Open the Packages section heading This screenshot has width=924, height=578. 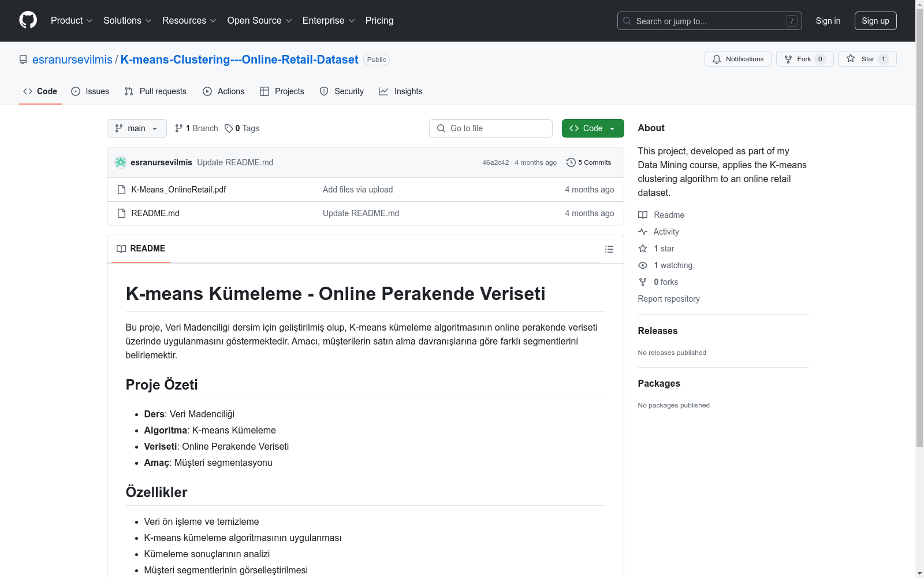(x=659, y=384)
